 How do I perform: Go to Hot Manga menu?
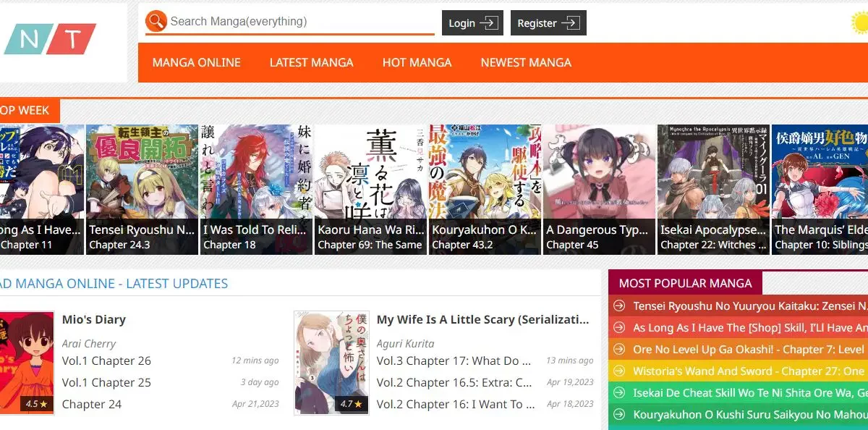[x=417, y=62]
